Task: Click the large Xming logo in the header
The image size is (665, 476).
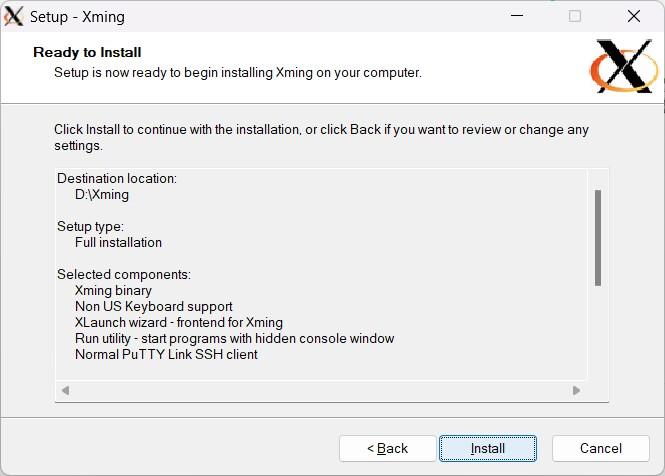Action: click(622, 66)
